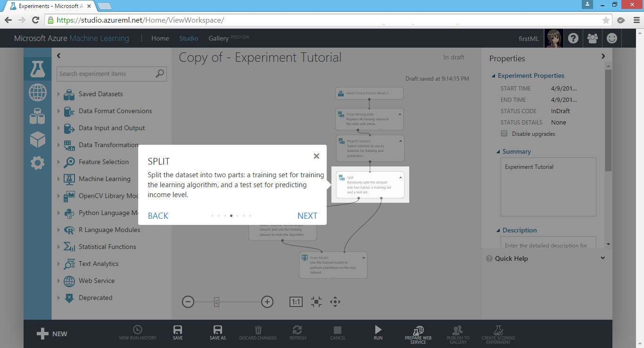This screenshot has width=644, height=348.
Task: Expand the Data Format Conversions category
Action: click(x=59, y=111)
